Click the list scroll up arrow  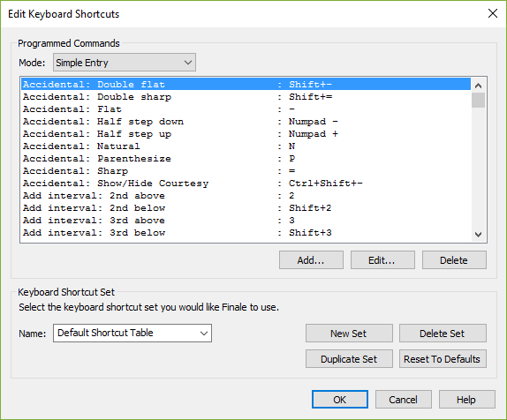478,86
